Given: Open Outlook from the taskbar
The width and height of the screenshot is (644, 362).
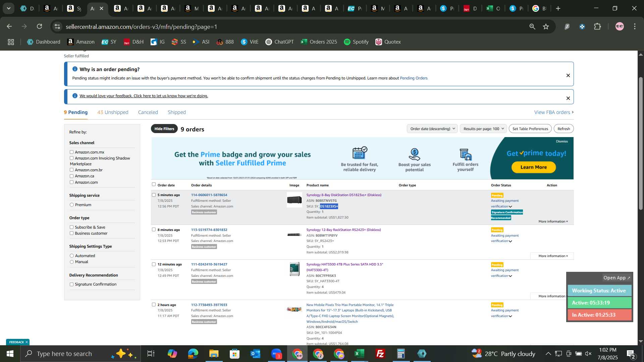Looking at the screenshot, I should click(255, 354).
